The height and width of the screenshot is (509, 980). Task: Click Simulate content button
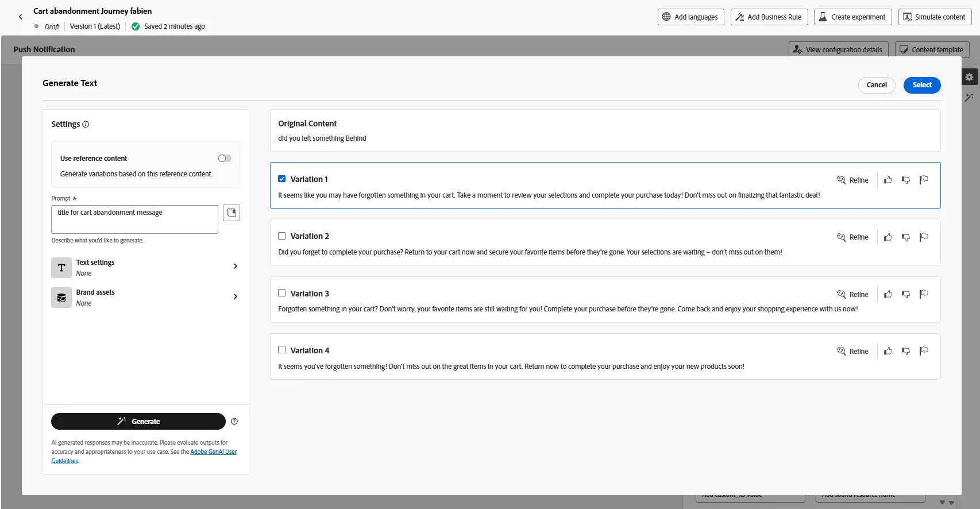tap(935, 17)
